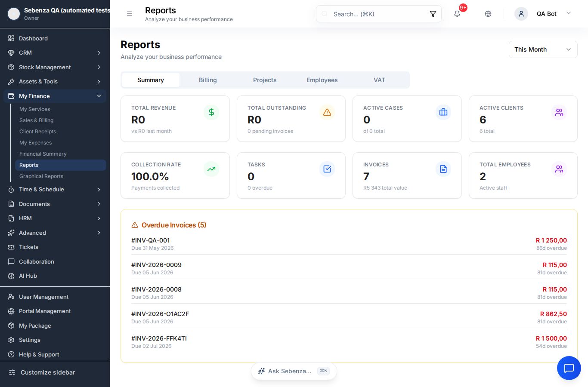Click Total Revenue dollar icon
This screenshot has height=387, width=588.
211,112
